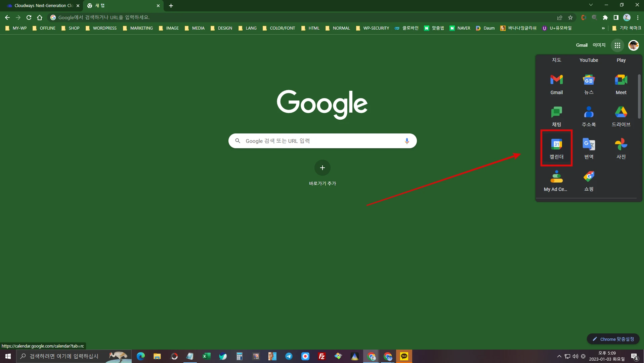Viewport: 644px width, 363px height.
Task: Open the Windows Start menu
Action: tap(8, 356)
